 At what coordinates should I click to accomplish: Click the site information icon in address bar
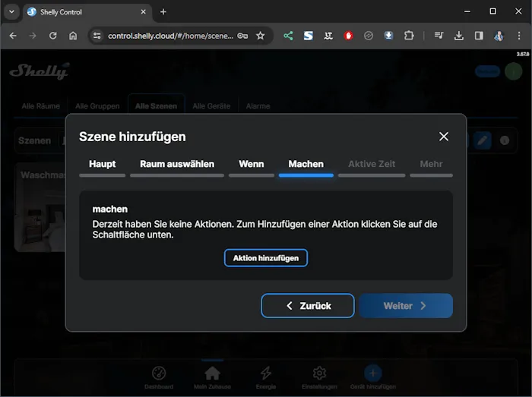coord(97,36)
